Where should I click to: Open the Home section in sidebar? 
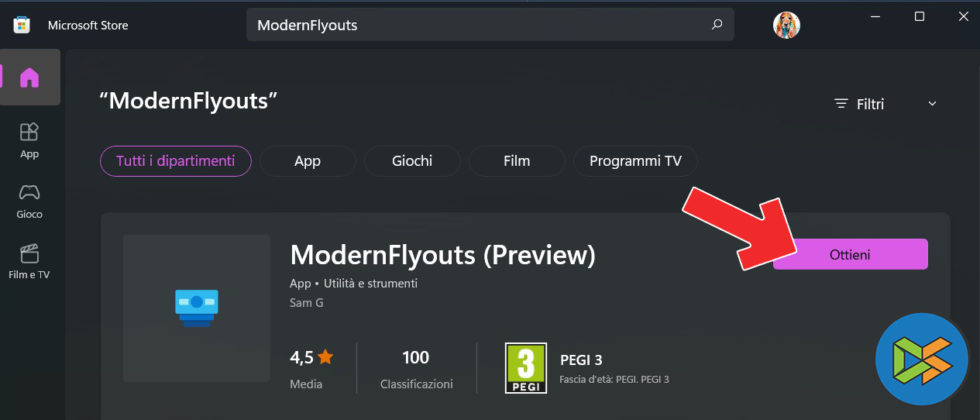(29, 77)
